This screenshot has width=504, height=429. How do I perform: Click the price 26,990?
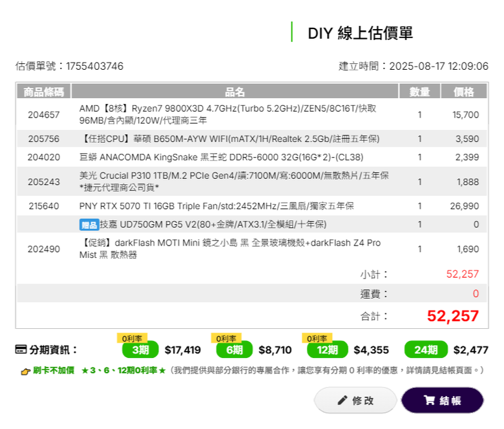pyautogui.click(x=465, y=206)
